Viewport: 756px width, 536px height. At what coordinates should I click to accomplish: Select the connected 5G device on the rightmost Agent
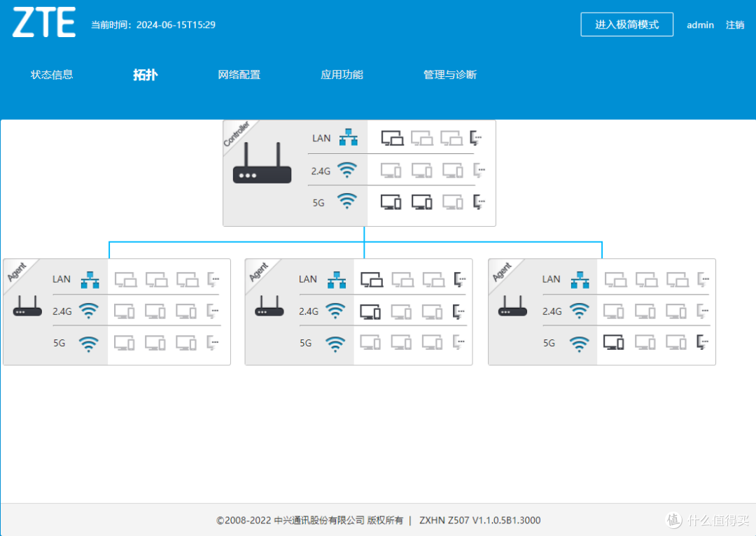[x=613, y=343]
